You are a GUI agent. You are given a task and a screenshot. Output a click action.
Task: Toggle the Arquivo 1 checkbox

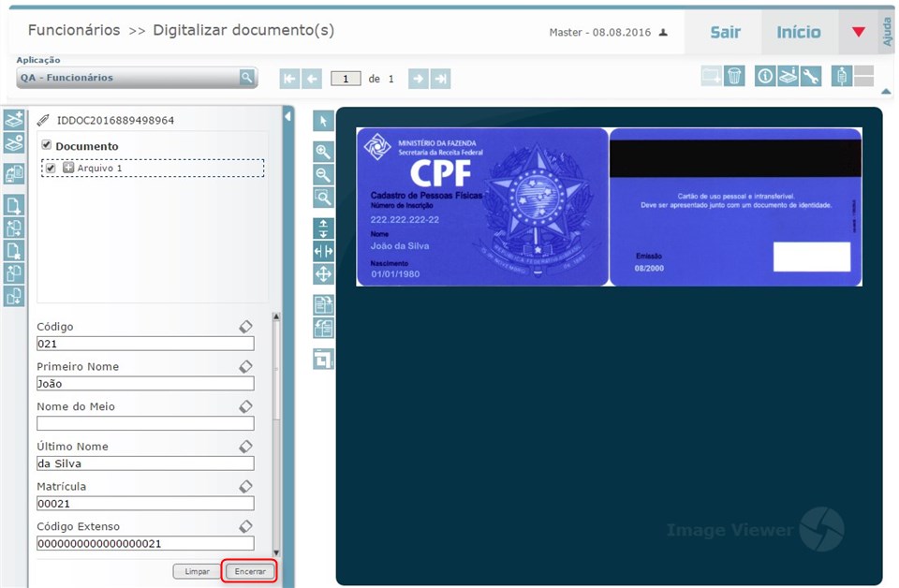tap(51, 169)
